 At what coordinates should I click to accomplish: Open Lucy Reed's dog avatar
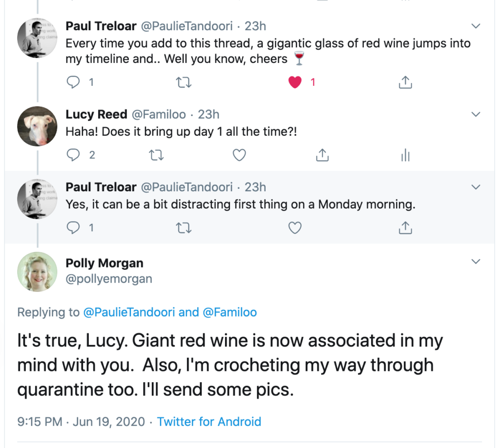38,126
